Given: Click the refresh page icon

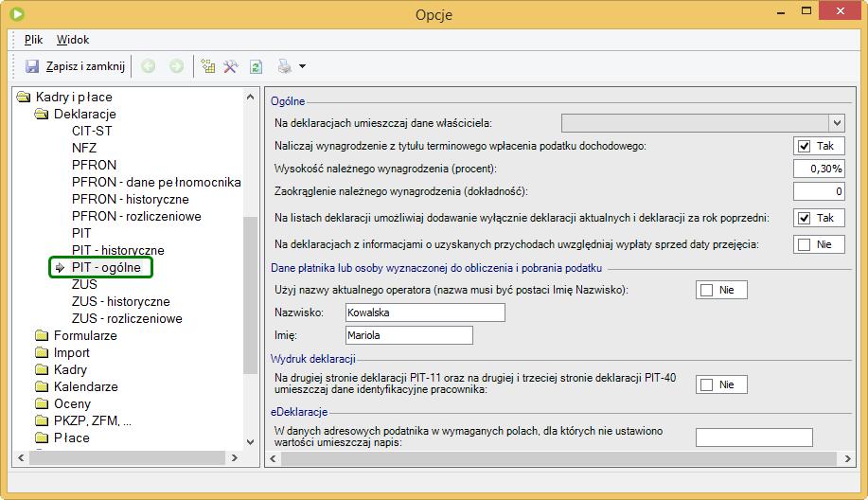Looking at the screenshot, I should [x=256, y=66].
